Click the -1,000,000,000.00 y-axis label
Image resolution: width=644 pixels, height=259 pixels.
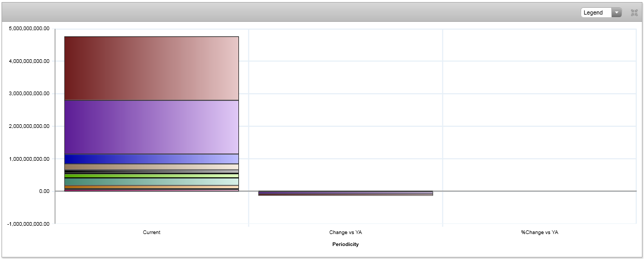click(29, 224)
